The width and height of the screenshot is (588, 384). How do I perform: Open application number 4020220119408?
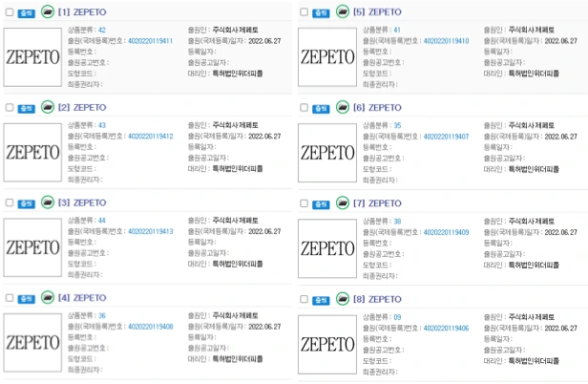[x=151, y=327]
